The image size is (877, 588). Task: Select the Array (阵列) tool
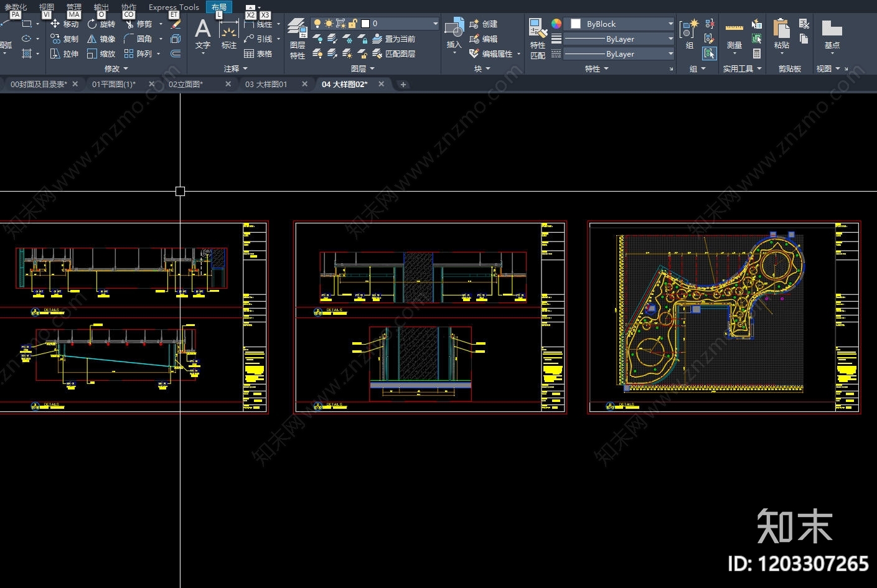pyautogui.click(x=138, y=54)
